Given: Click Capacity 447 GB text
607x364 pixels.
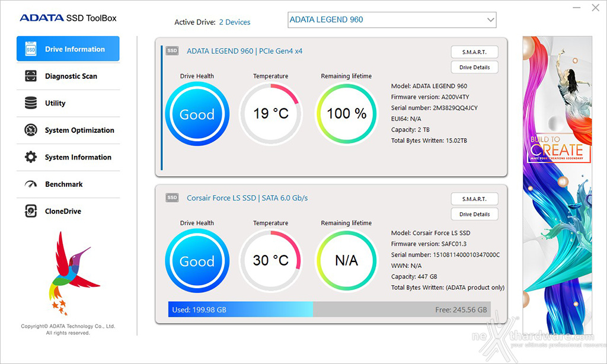Looking at the screenshot, I should tap(414, 276).
